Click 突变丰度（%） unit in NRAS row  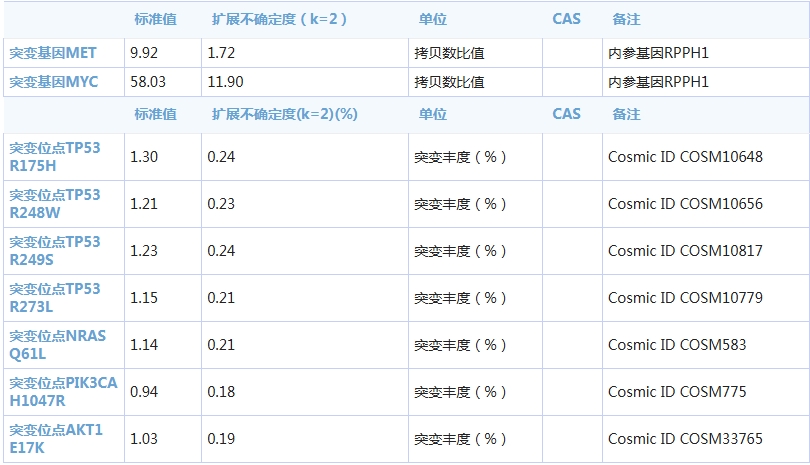(460, 345)
